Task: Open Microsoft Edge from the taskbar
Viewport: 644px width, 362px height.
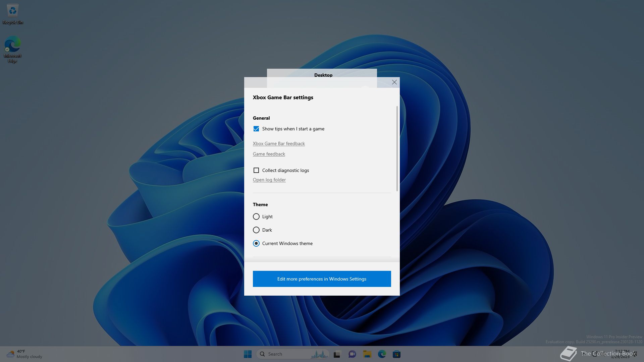Action: tap(382, 354)
